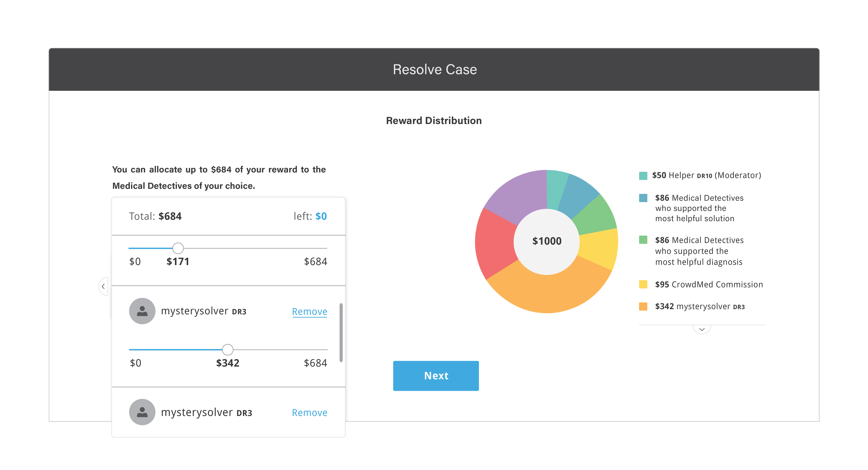Click the avatar icon of the last mysterysolver entry
Image resolution: width=868 pixels, height=470 pixels.
coord(142,412)
